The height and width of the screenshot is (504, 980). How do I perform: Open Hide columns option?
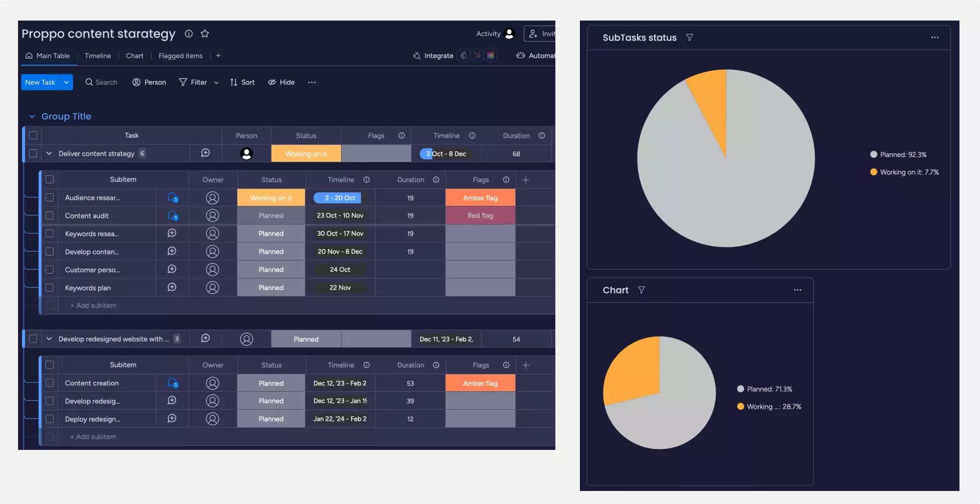[x=281, y=82]
